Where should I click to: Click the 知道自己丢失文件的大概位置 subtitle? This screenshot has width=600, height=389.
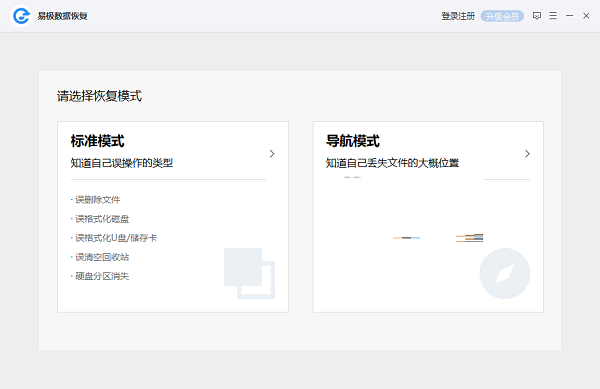point(392,163)
